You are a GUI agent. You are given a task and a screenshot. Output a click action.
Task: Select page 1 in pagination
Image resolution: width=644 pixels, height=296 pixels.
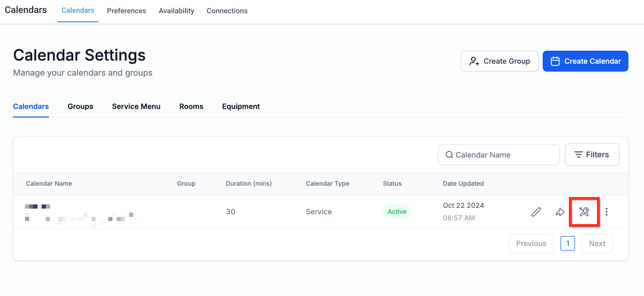pyautogui.click(x=568, y=243)
